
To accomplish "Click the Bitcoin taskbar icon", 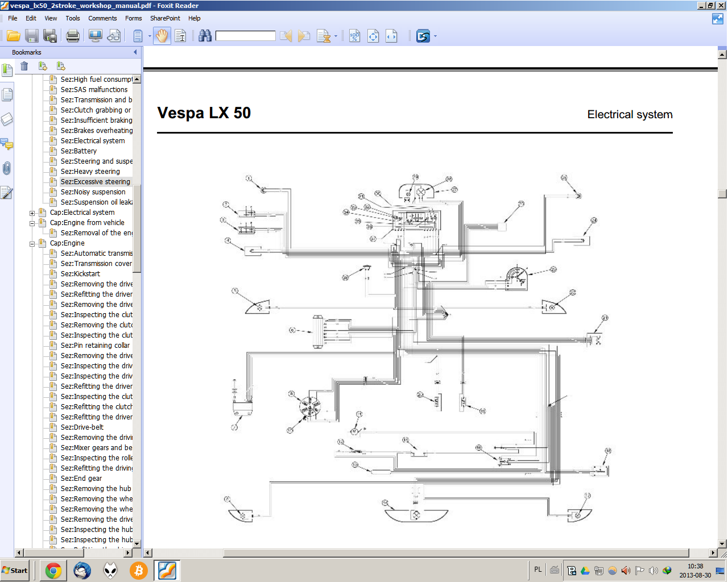I will pyautogui.click(x=139, y=571).
